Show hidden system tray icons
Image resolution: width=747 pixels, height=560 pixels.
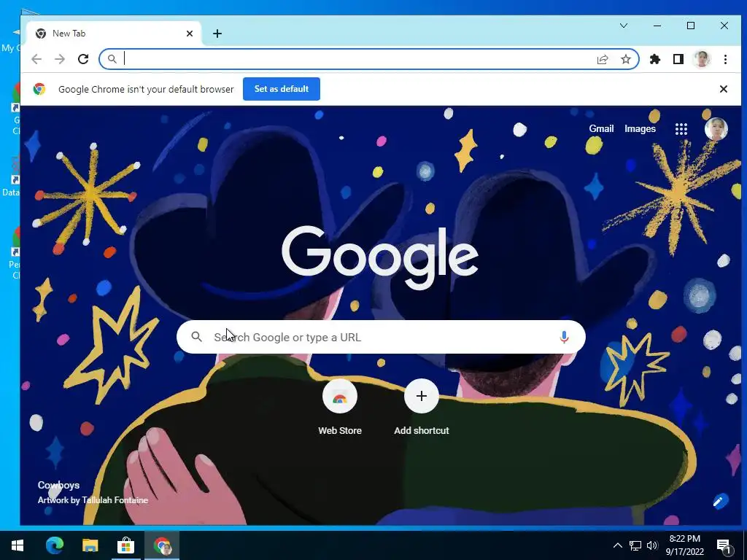(x=617, y=545)
